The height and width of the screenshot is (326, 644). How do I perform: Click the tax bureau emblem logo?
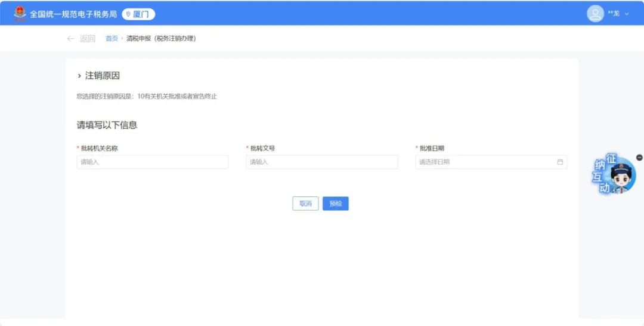coord(20,13)
